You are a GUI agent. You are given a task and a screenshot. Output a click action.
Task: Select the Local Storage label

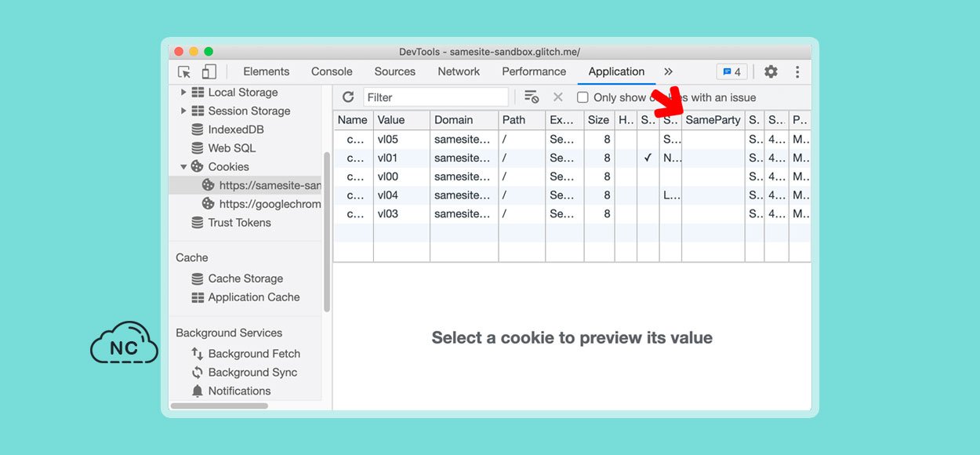point(243,93)
